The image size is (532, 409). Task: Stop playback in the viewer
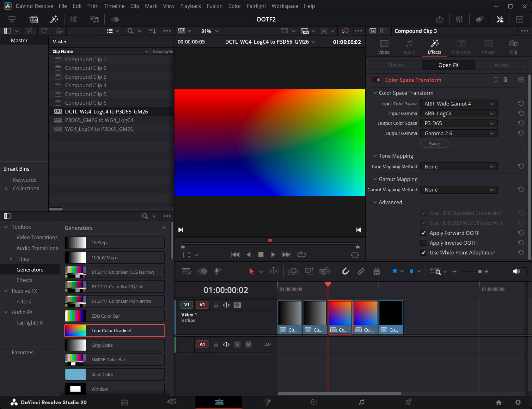click(261, 255)
